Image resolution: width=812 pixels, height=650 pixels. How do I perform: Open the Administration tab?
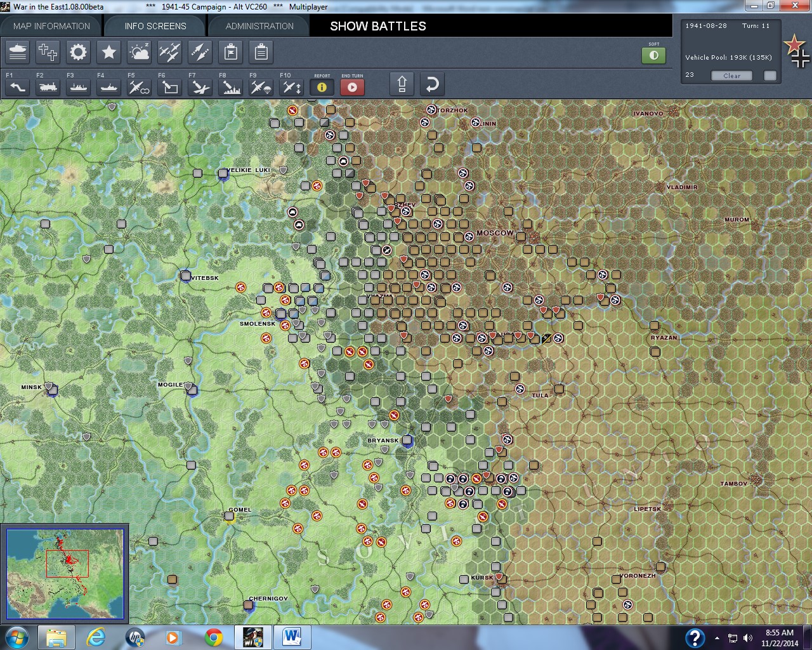click(x=259, y=26)
